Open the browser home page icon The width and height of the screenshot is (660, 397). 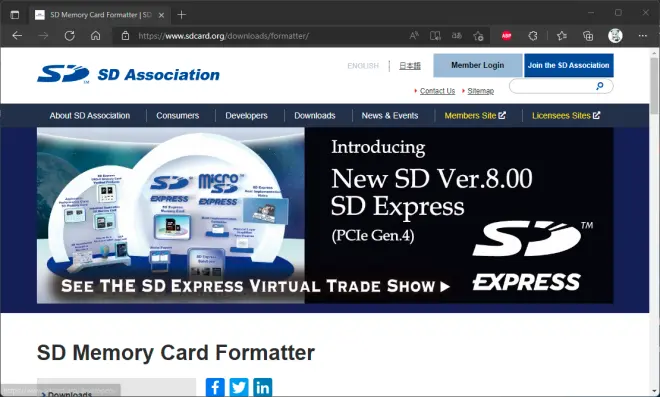[x=96, y=36]
